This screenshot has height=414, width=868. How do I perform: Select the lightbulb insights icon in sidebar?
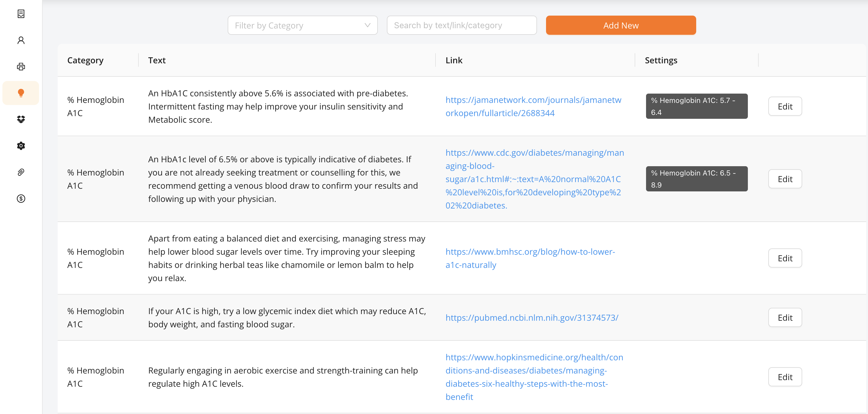(x=21, y=93)
